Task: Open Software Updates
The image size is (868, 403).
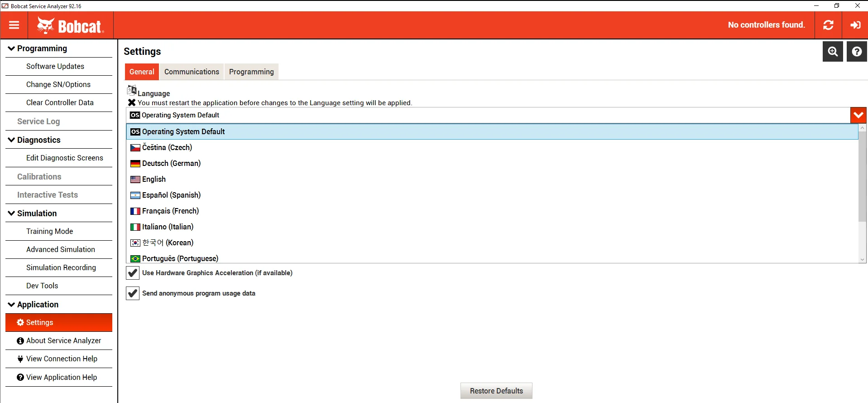Action: click(x=59, y=67)
